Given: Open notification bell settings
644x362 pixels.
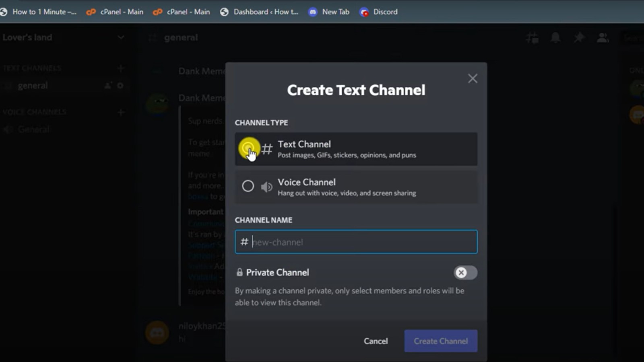Looking at the screenshot, I should coord(555,38).
